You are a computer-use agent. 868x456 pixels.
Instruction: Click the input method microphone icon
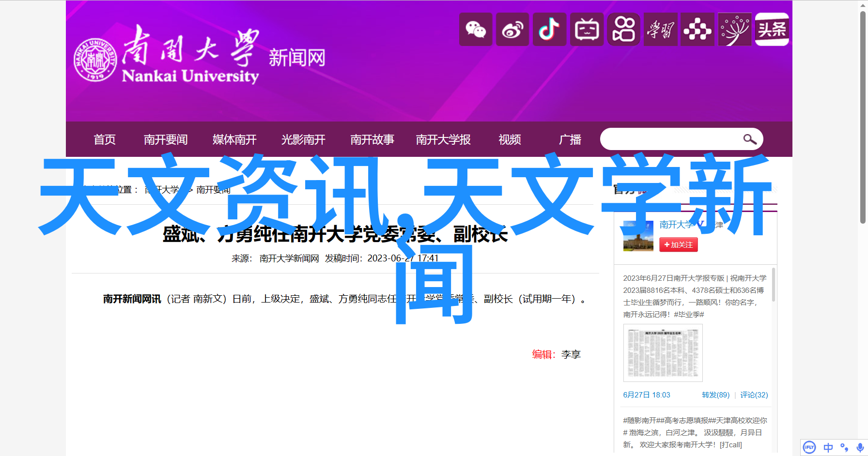860,447
